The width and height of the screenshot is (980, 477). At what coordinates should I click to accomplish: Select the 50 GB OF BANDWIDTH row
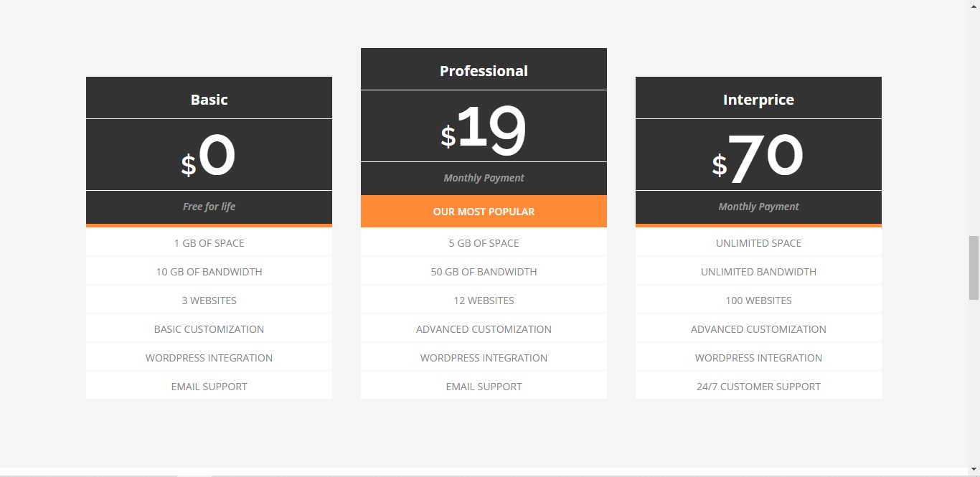[484, 271]
